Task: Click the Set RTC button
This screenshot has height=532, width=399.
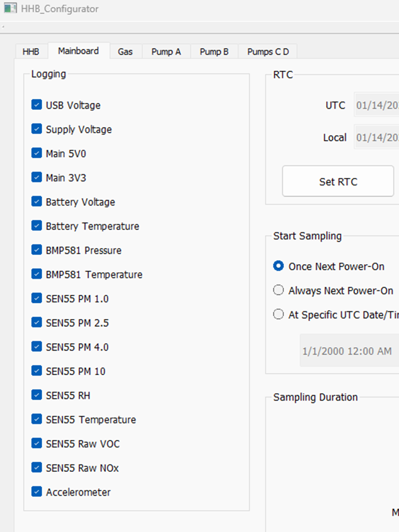Action: click(x=338, y=181)
